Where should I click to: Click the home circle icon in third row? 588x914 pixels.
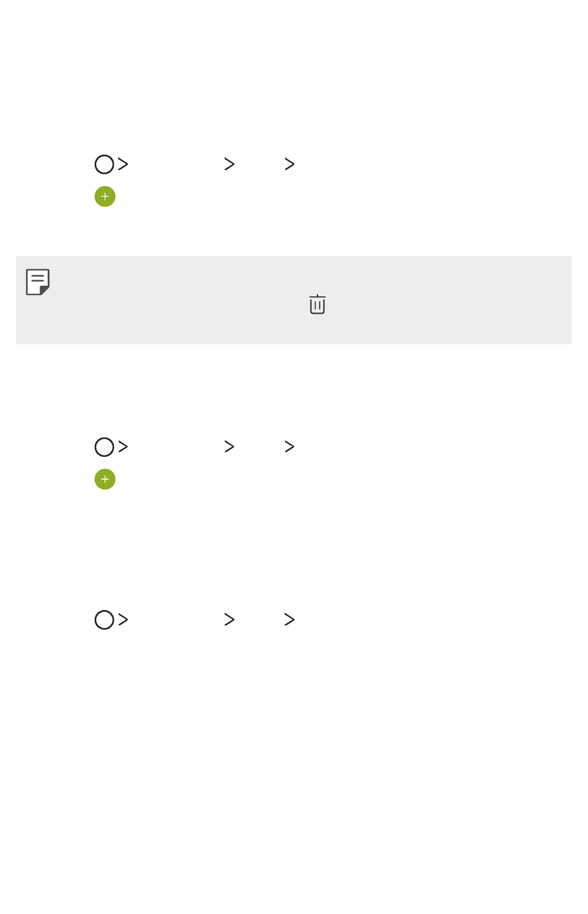105,620
